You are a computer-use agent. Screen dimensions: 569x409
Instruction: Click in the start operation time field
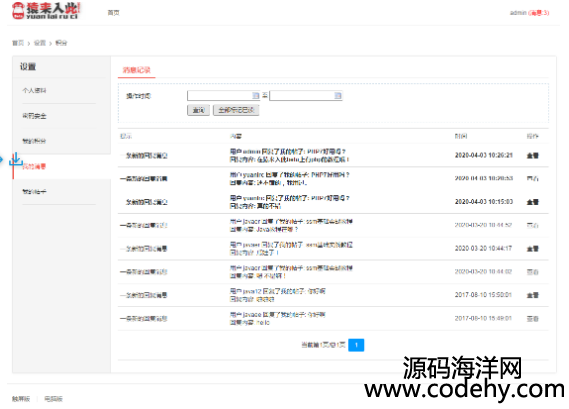click(x=223, y=95)
